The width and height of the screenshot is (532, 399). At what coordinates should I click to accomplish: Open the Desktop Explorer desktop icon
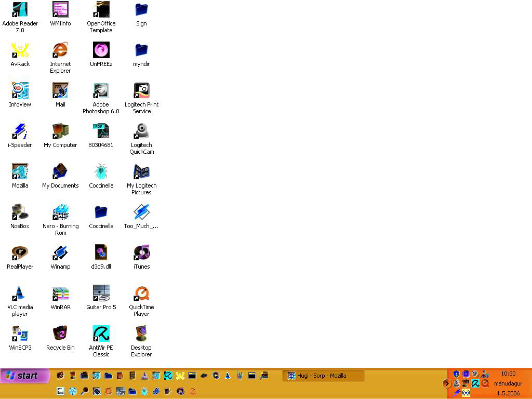[141, 341]
